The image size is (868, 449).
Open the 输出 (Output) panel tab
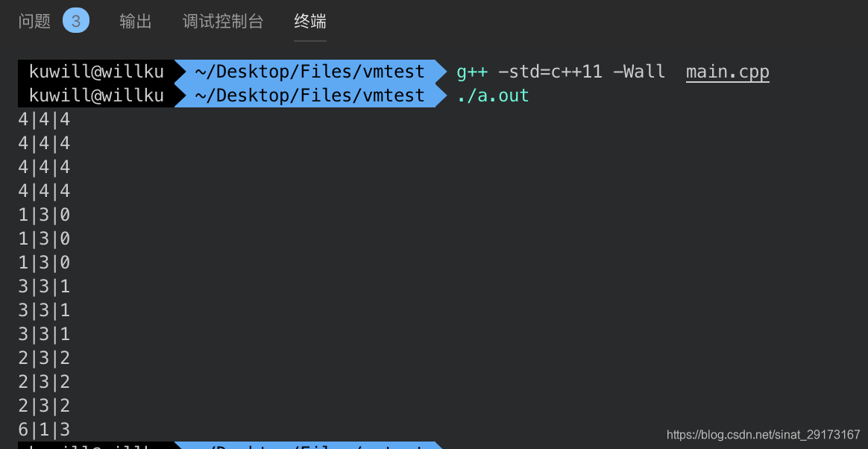(x=135, y=21)
